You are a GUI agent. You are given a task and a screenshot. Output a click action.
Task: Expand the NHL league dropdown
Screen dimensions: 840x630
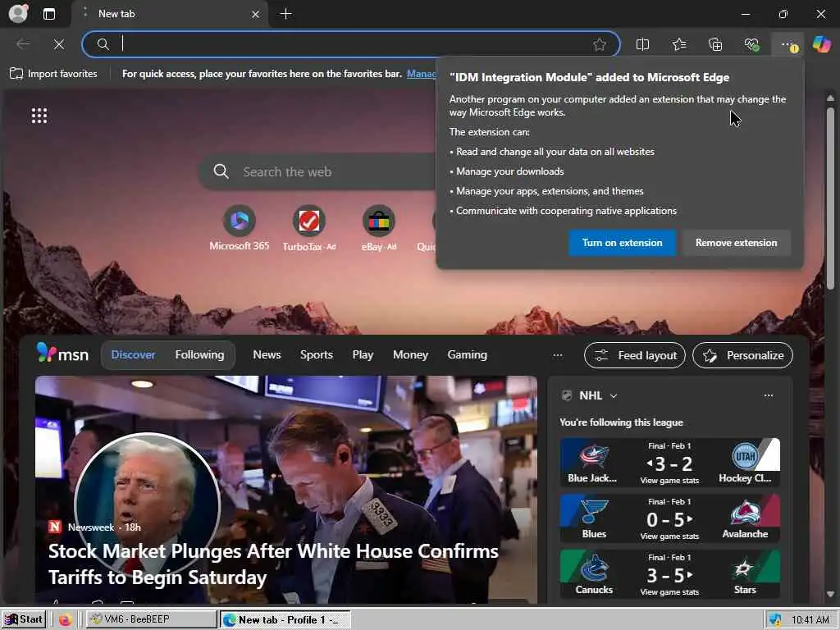tap(614, 395)
